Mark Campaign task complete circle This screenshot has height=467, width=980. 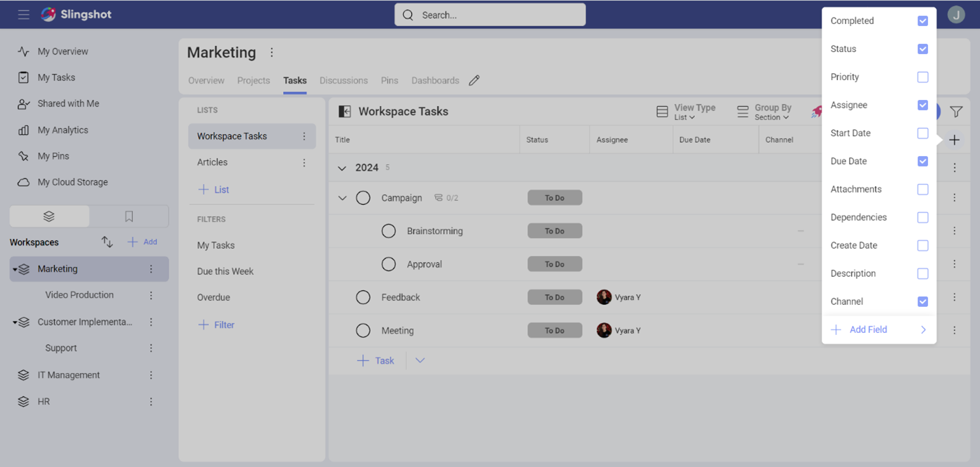(363, 198)
